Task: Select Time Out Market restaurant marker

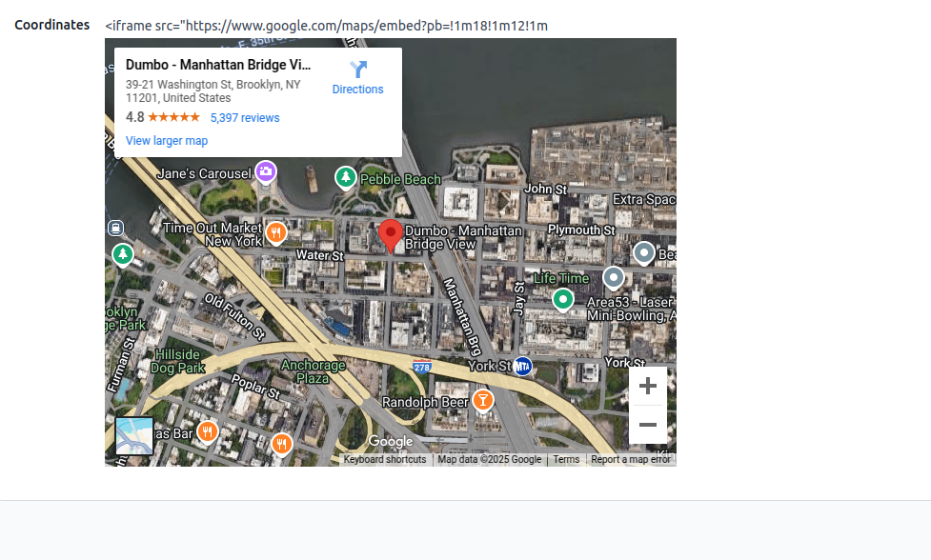Action: (276, 232)
